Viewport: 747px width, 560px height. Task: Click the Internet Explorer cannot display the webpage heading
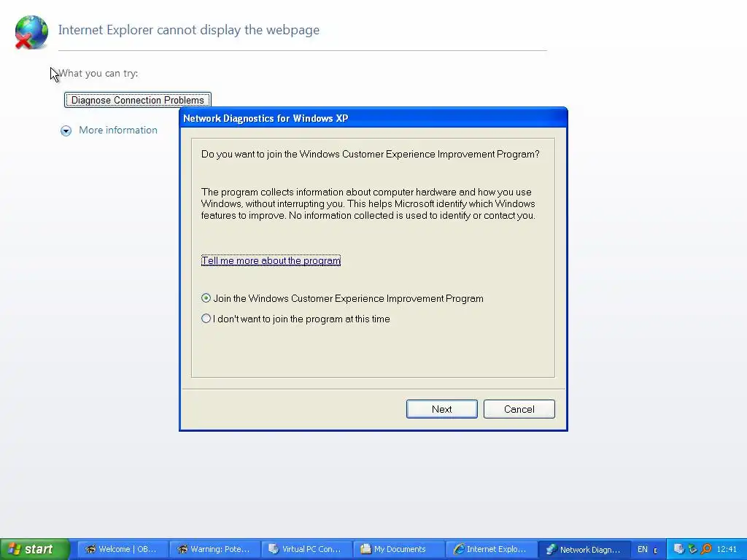coord(189,29)
